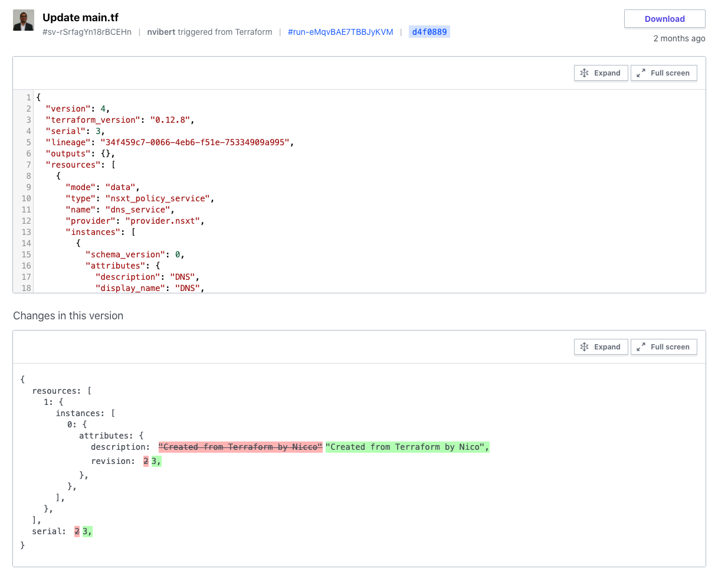Viewport: 728px width, 582px height.
Task: Click the "attributes: {" node in changes diff
Action: (x=111, y=436)
